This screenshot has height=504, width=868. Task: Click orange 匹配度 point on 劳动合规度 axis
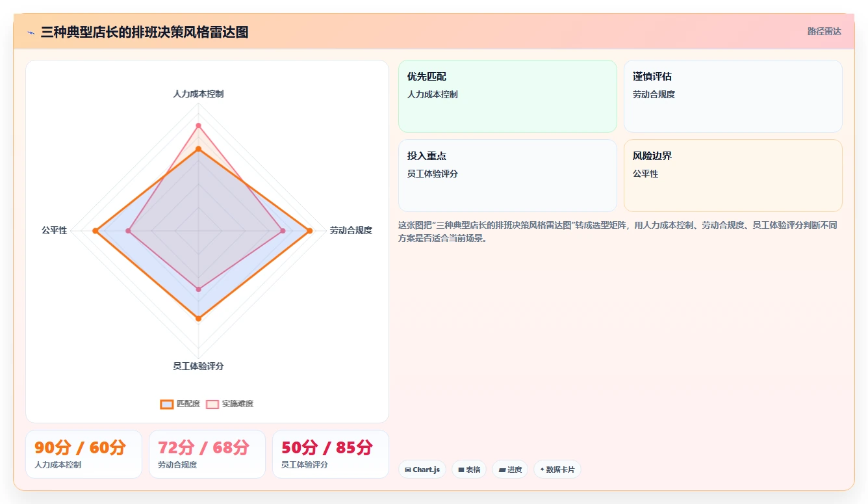click(310, 231)
